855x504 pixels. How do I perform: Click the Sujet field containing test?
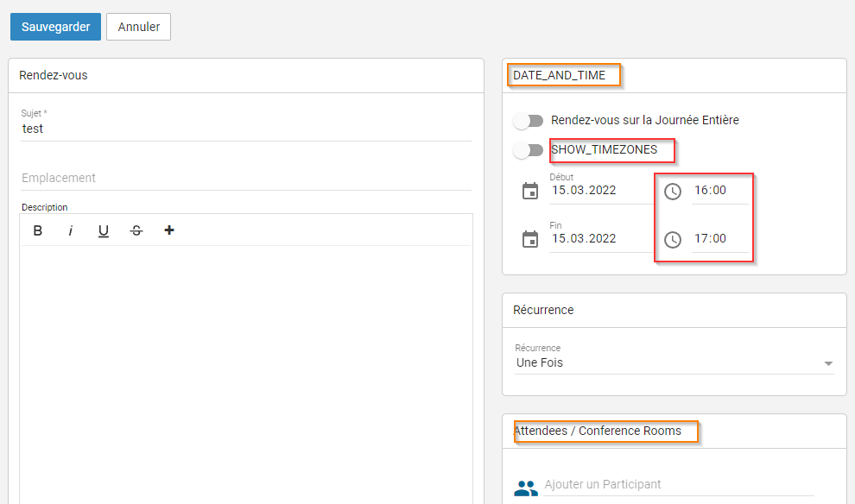point(246,129)
